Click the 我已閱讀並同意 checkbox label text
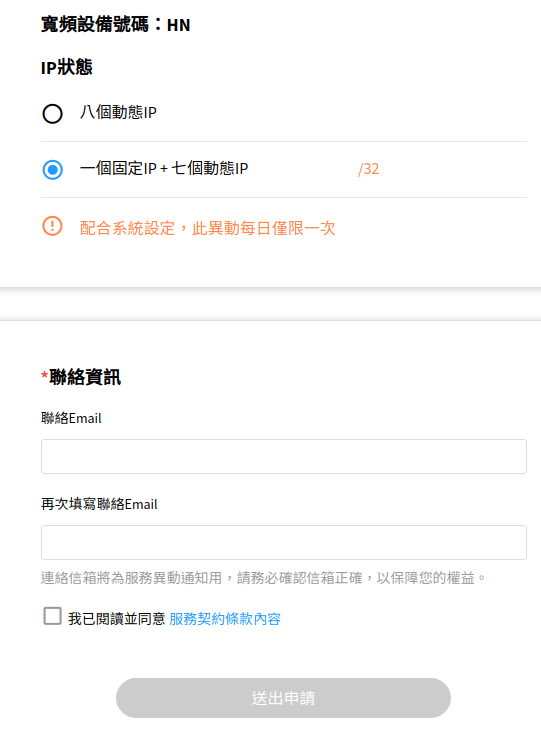Viewport: 541px width, 738px height. 117,618
